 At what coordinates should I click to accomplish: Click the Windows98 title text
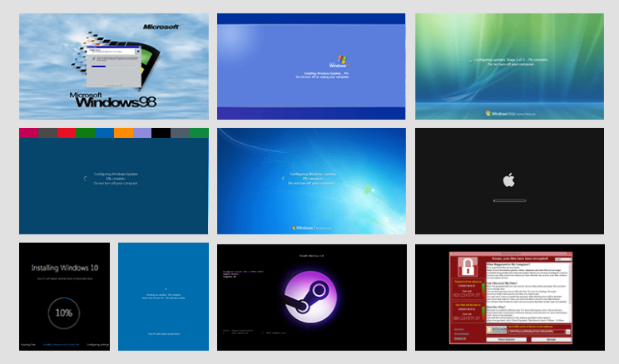tap(116, 103)
